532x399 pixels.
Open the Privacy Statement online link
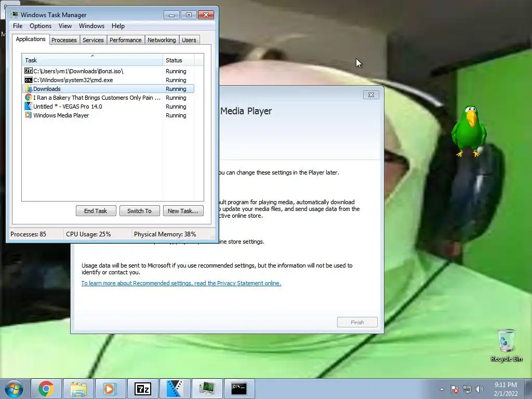tap(181, 283)
